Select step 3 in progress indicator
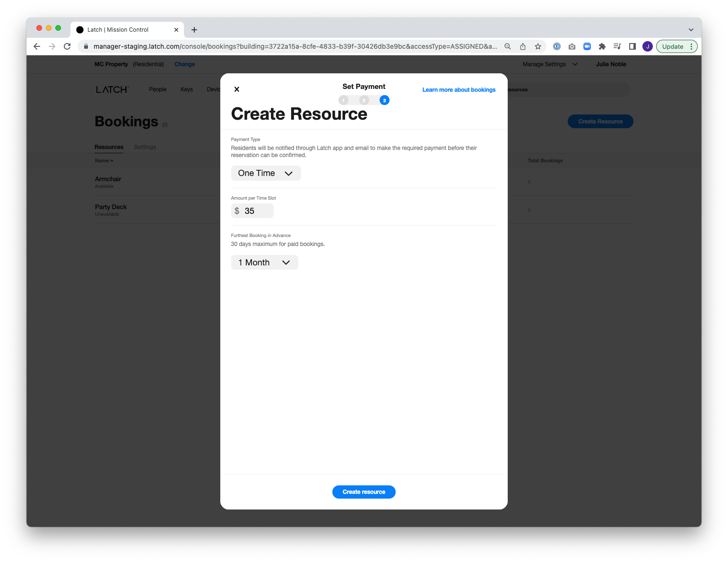 pyautogui.click(x=384, y=100)
